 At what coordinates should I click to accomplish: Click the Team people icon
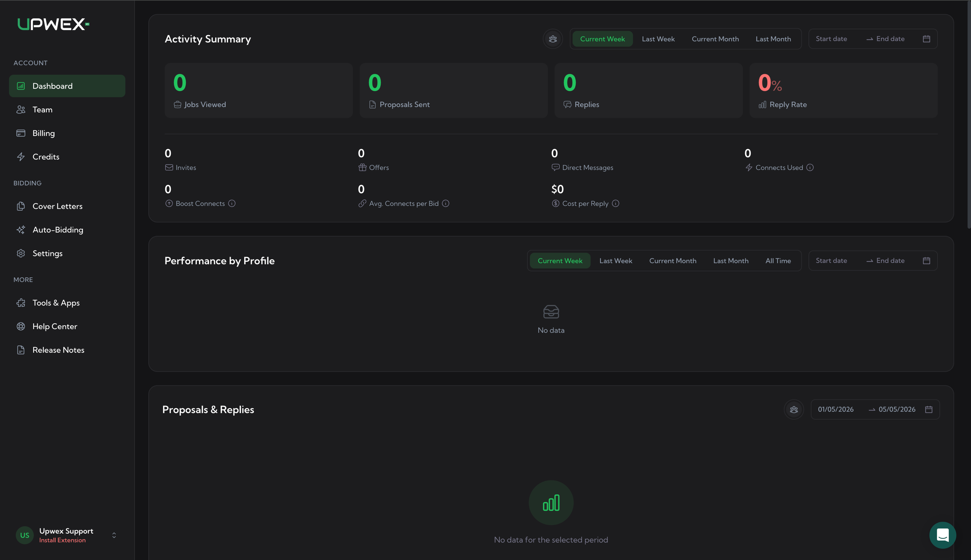21,110
